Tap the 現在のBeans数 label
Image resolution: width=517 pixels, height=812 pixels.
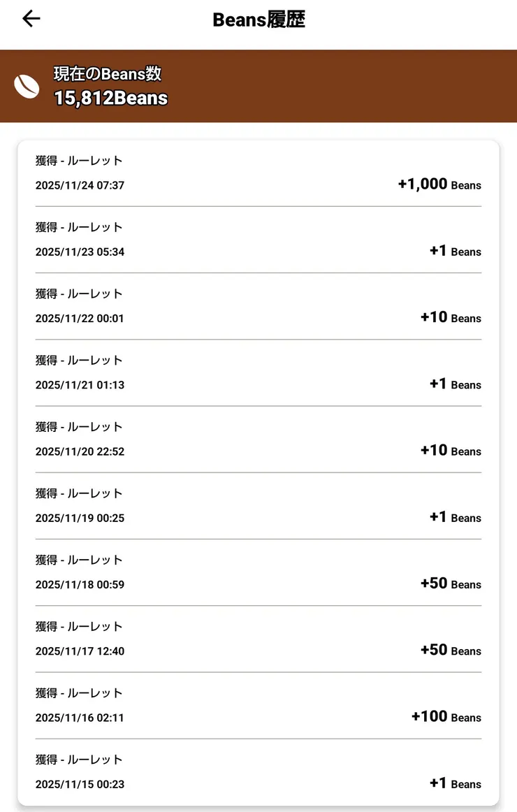108,74
